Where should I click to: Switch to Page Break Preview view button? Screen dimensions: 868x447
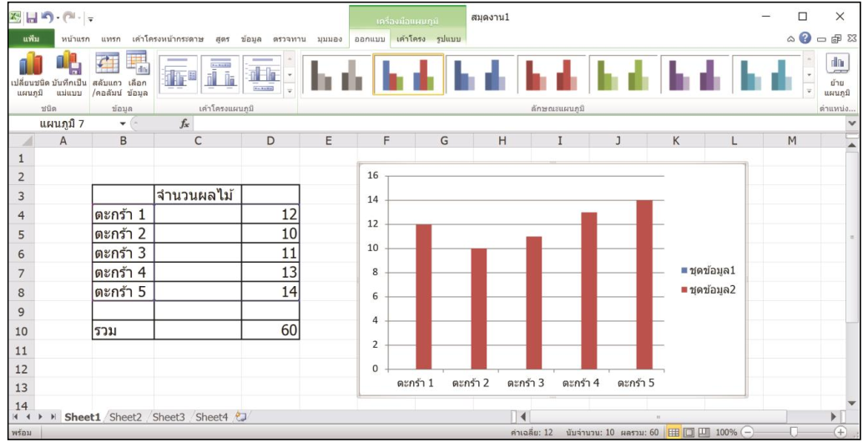pos(704,433)
